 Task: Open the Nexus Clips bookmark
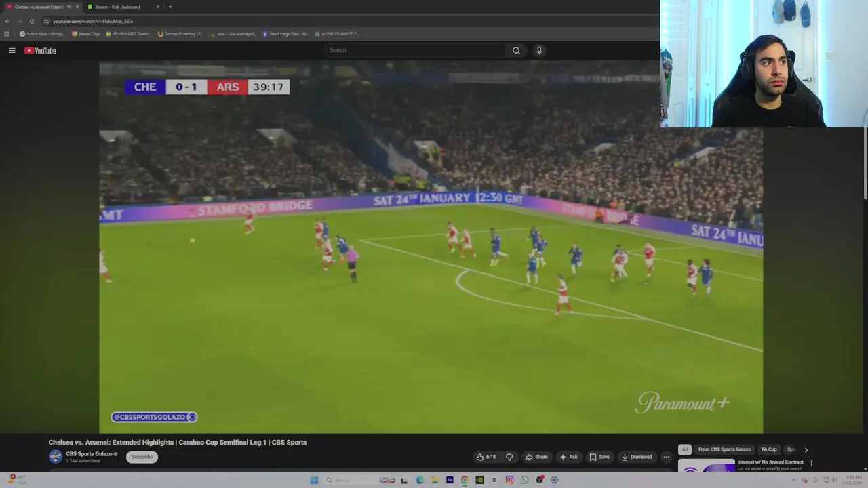pos(86,33)
